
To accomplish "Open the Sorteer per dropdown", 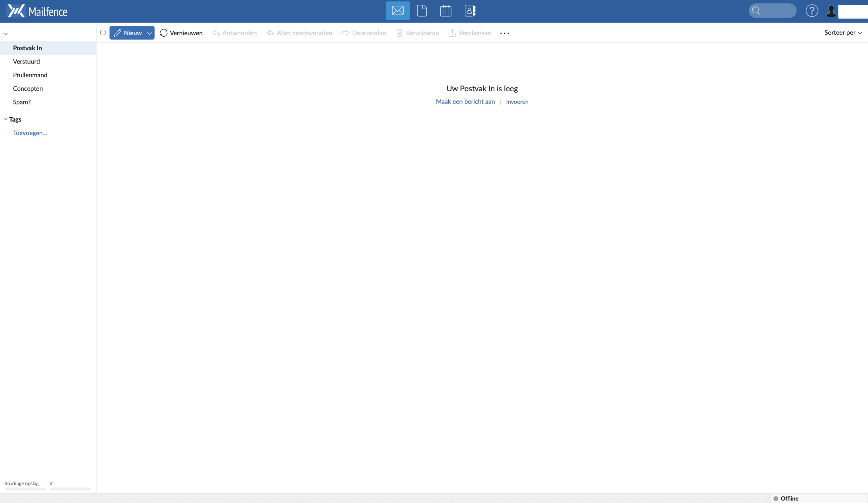I will (843, 32).
